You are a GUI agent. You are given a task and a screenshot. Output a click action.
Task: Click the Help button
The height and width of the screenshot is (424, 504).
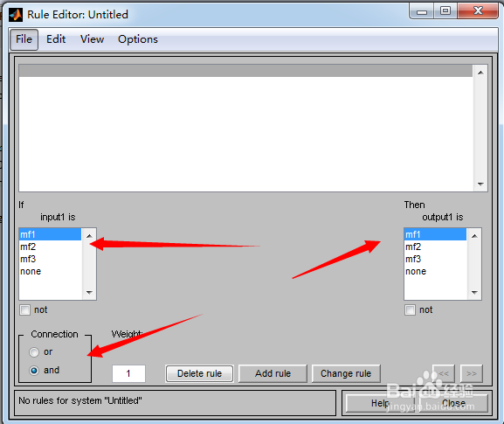[x=380, y=403]
